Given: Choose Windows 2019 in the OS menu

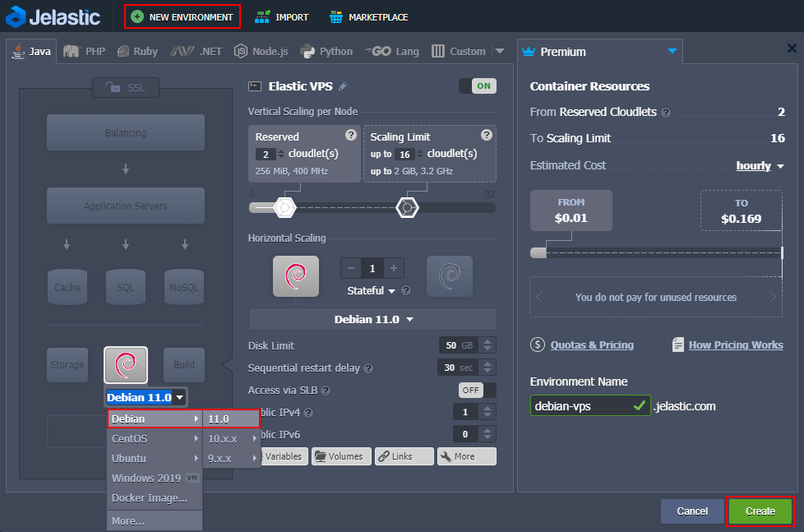Looking at the screenshot, I should 155,478.
